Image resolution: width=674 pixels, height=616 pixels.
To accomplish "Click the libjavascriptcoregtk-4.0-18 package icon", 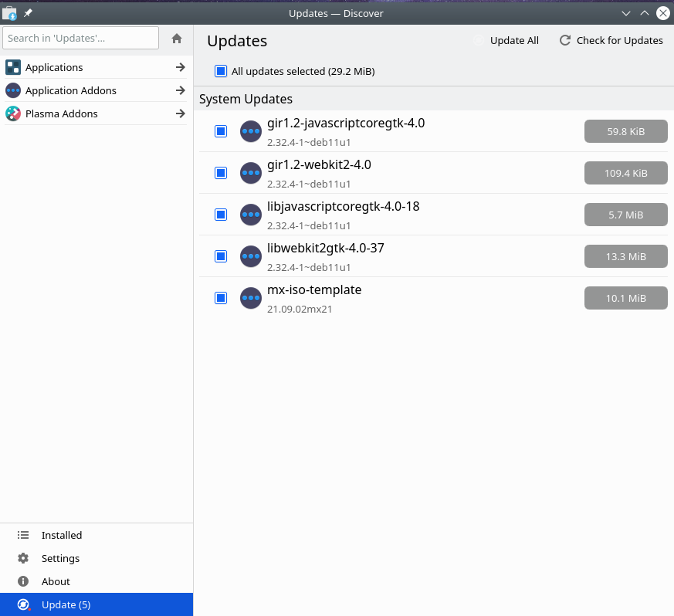I will pyautogui.click(x=251, y=215).
